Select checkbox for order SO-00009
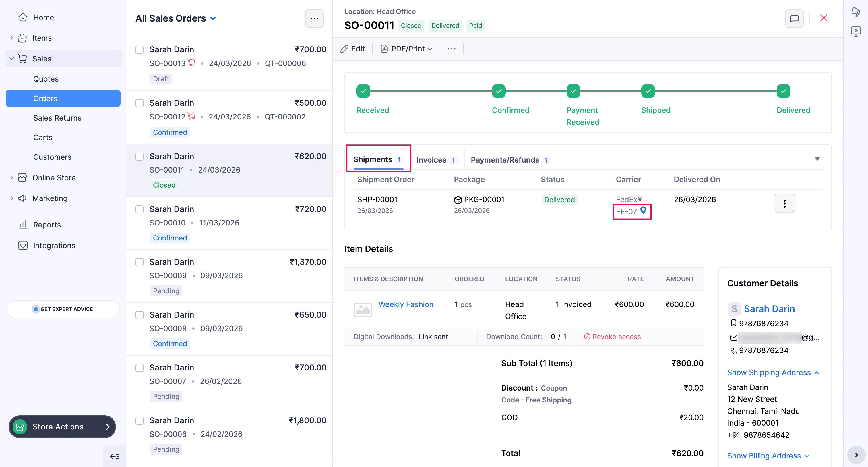 pos(139,262)
